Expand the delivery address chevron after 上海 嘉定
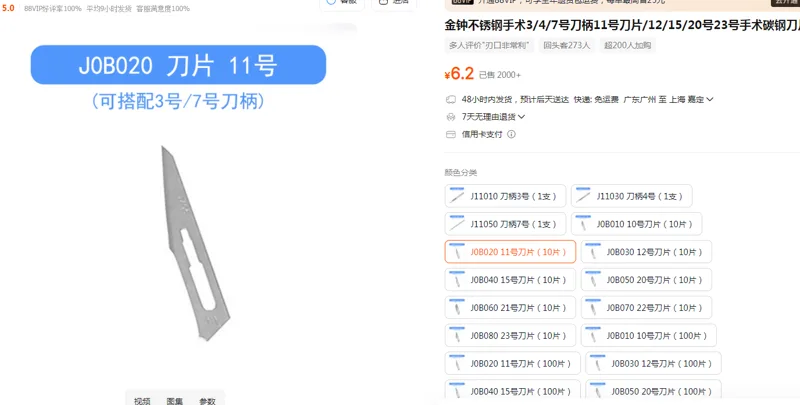Screen dimensions: 800x405 click(710, 99)
